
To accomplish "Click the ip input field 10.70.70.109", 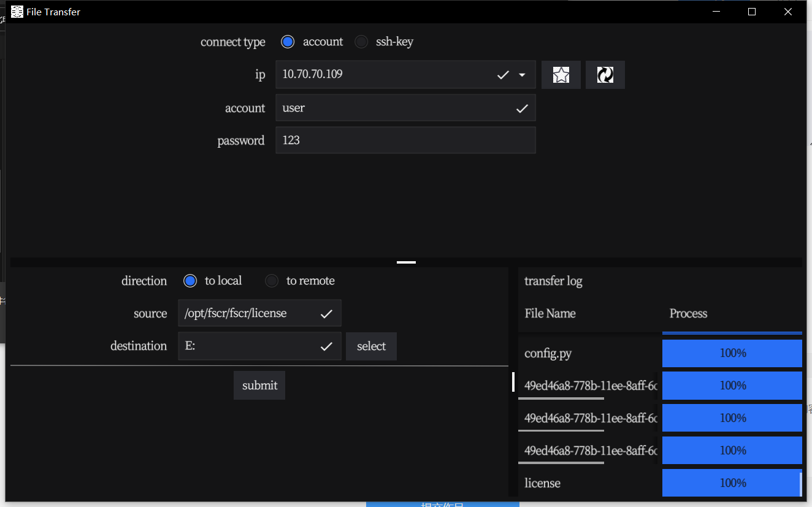I will pyautogui.click(x=405, y=74).
